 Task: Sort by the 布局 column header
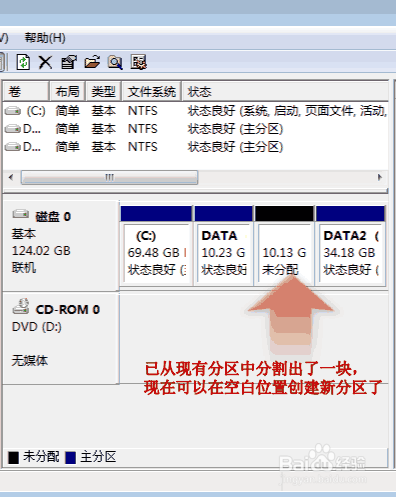pyautogui.click(x=68, y=91)
